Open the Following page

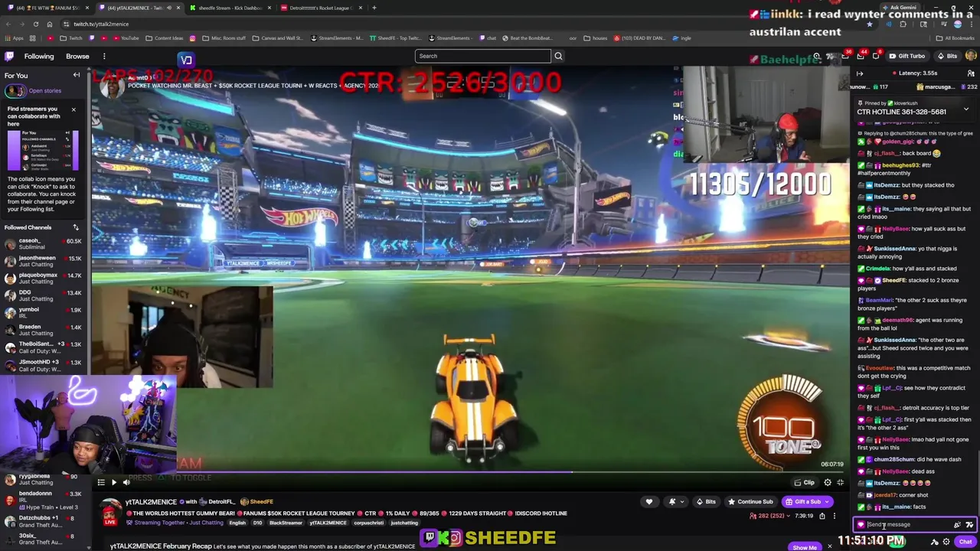pyautogui.click(x=39, y=56)
